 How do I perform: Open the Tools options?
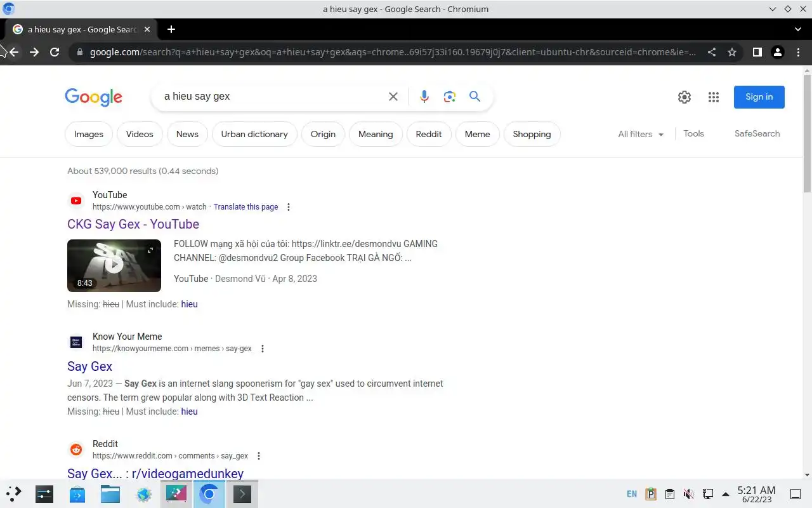pos(693,133)
